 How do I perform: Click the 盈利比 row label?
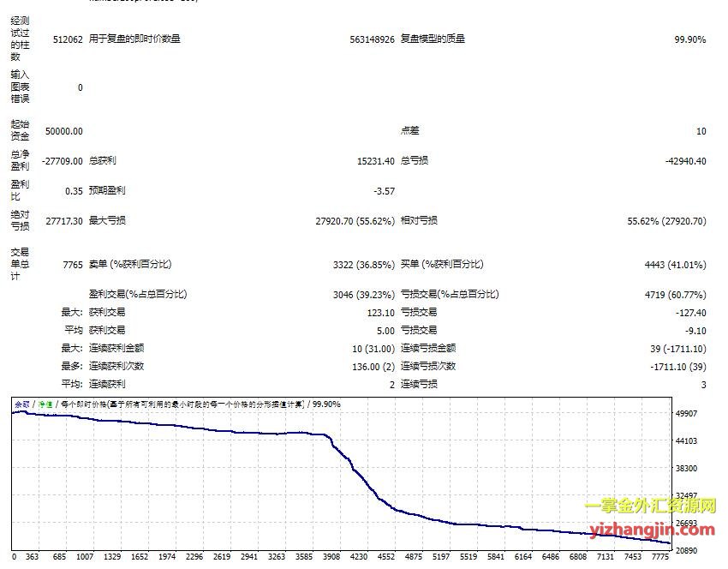20,190
